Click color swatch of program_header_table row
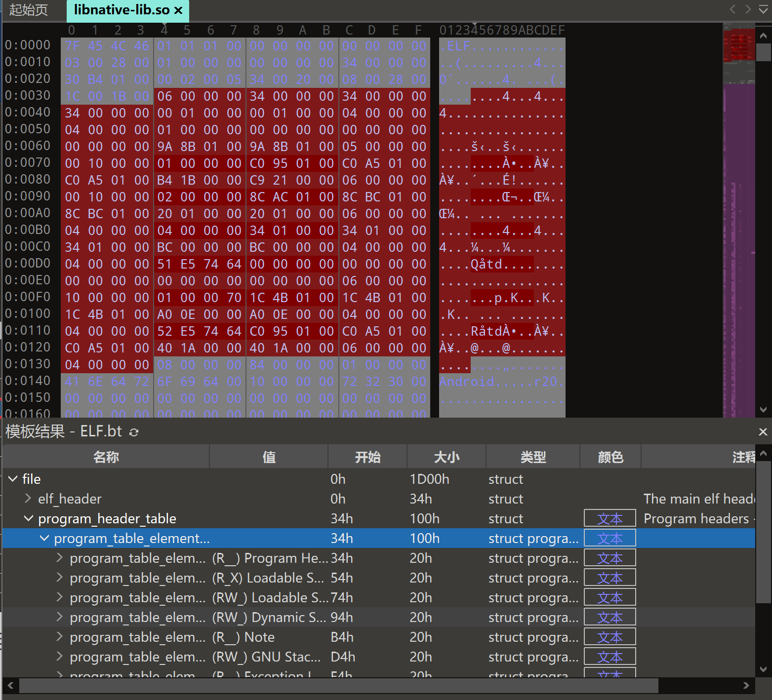Screen dimensions: 772x700 pos(609,518)
